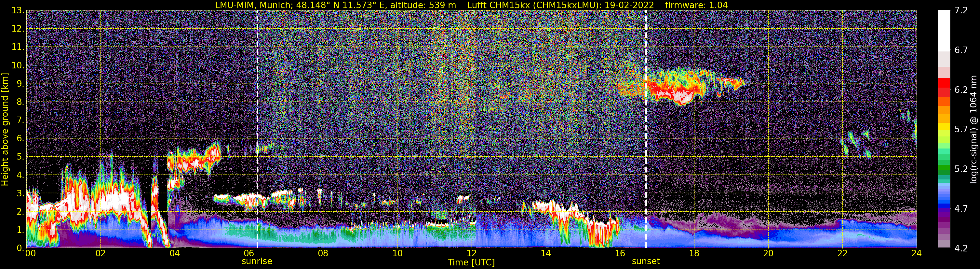Click the '8.' height tick label
Image resolution: width=980 pixels, height=269 pixels.
pyautogui.click(x=20, y=102)
